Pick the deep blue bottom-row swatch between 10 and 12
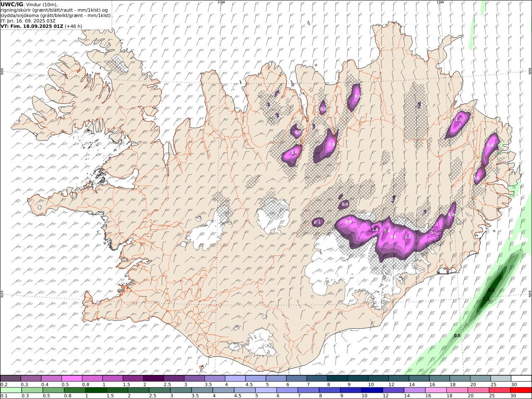The width and height of the screenshot is (532, 399). click(x=372, y=390)
